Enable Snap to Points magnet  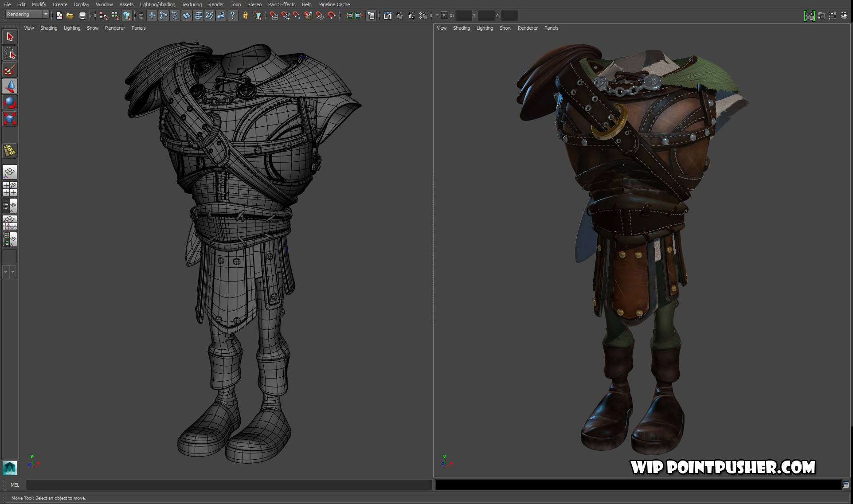click(297, 16)
